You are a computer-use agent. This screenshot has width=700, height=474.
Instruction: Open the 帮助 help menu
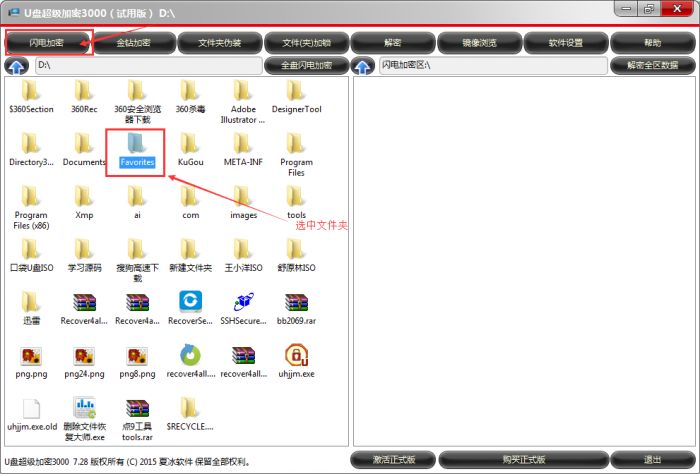pyautogui.click(x=652, y=43)
